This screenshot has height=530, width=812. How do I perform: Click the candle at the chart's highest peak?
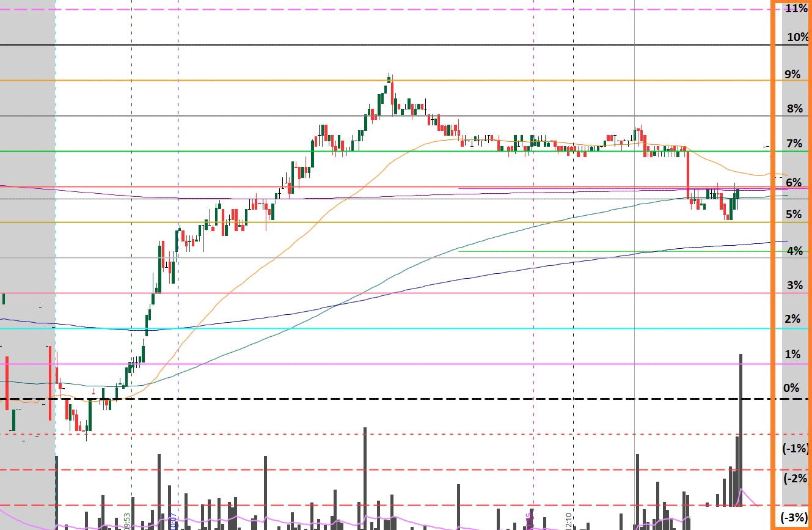pyautogui.click(x=389, y=79)
